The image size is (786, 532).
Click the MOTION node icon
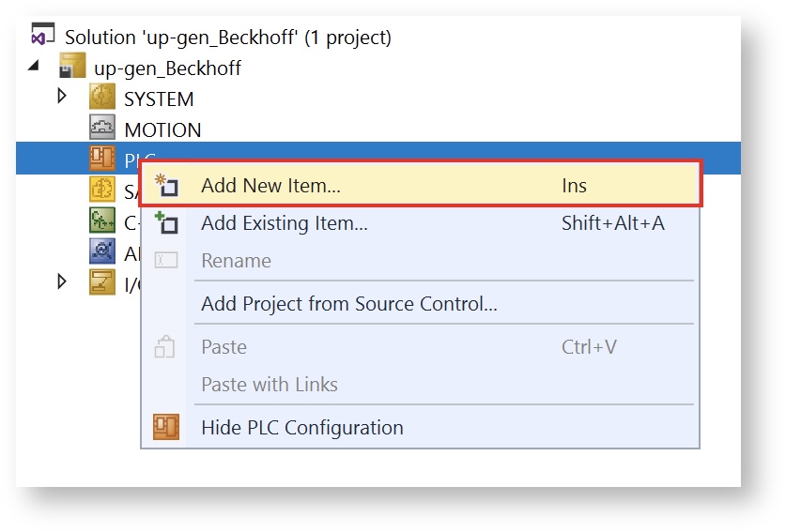102,127
